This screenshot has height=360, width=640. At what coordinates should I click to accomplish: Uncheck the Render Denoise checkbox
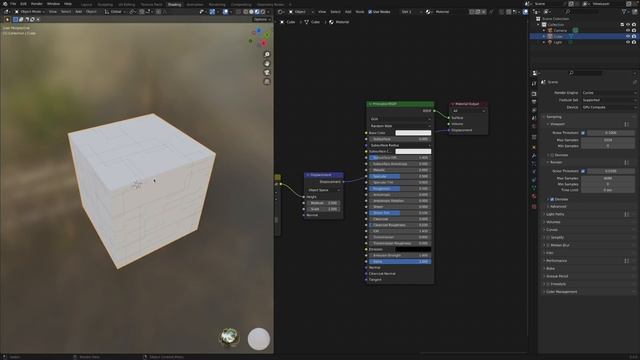click(552, 199)
